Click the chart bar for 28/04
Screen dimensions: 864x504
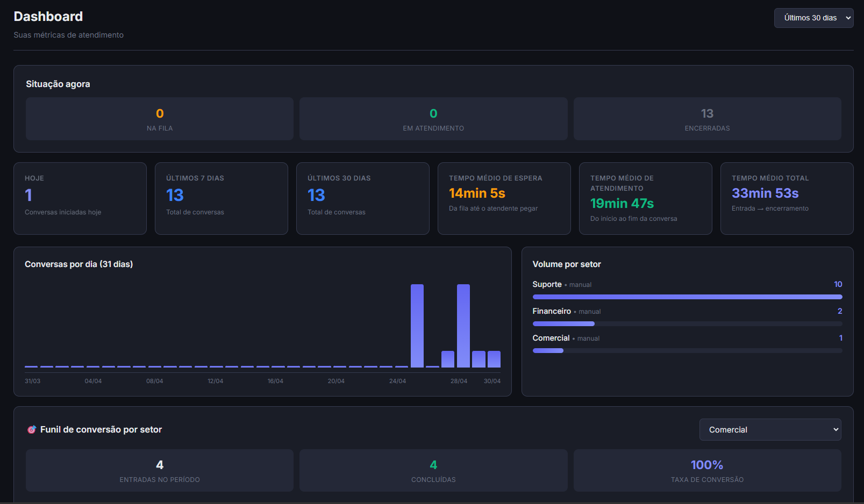[x=463, y=326]
